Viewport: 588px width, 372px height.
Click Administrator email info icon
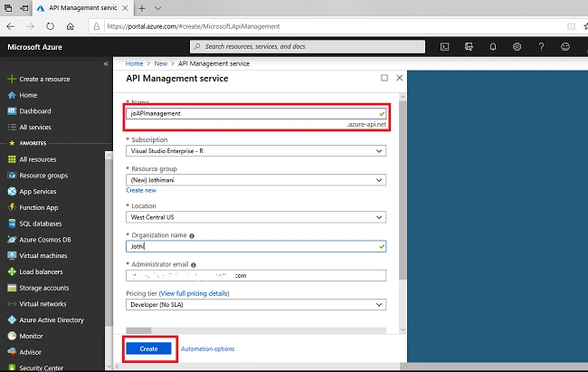194,265
